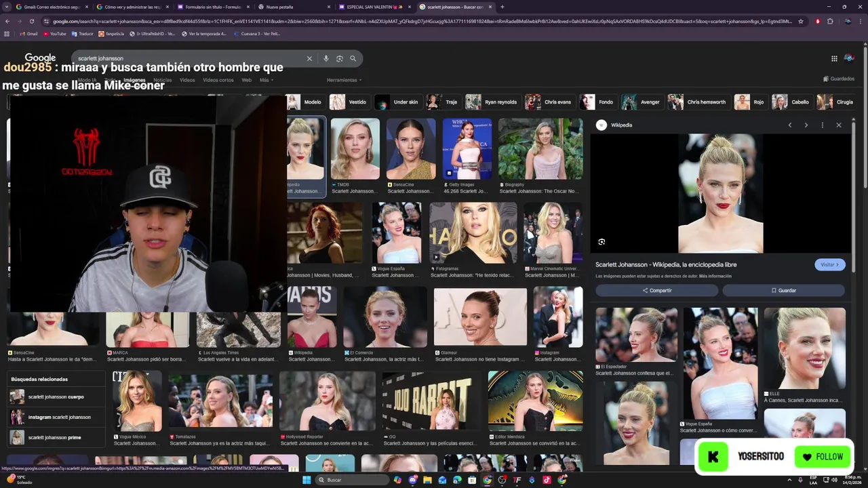Filter images by Avenger chip

(x=642, y=102)
